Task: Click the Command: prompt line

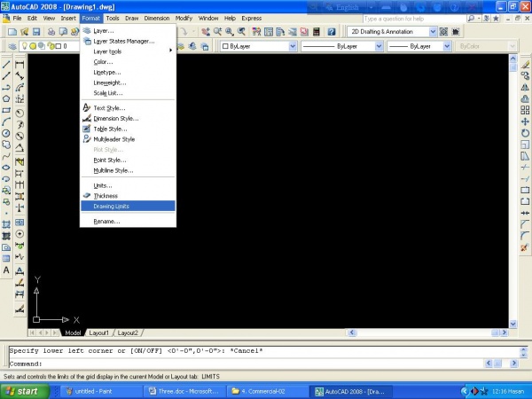Action: point(246,364)
